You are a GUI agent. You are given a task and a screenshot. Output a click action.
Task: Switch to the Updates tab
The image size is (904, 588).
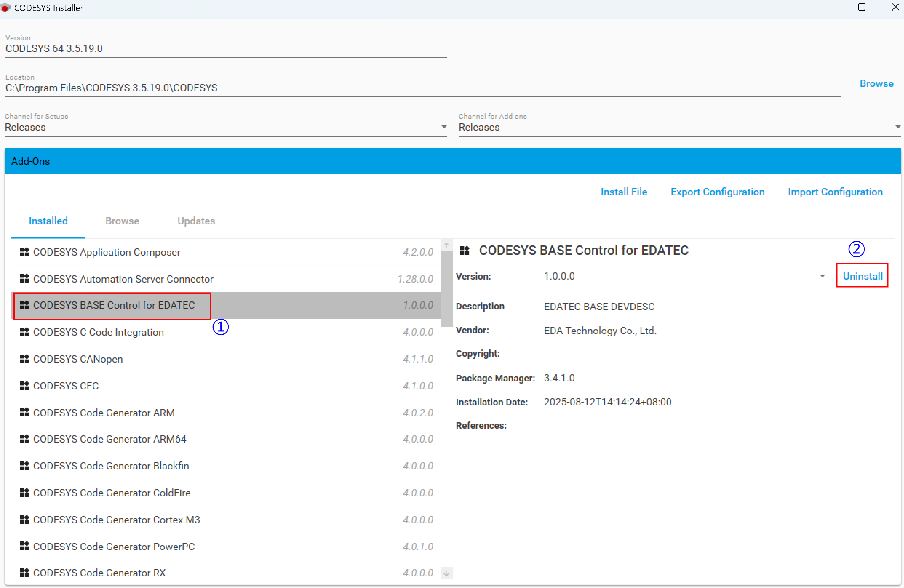click(x=196, y=221)
